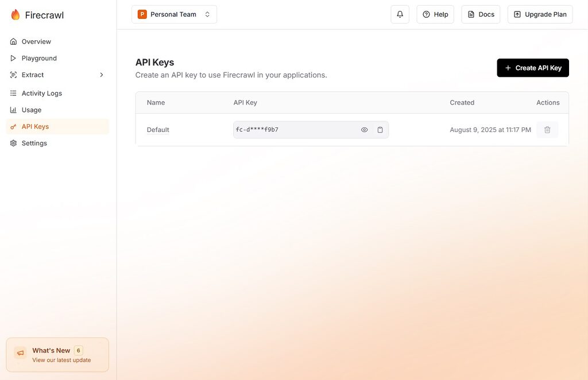Click the Settings gear icon in sidebar

pyautogui.click(x=13, y=143)
